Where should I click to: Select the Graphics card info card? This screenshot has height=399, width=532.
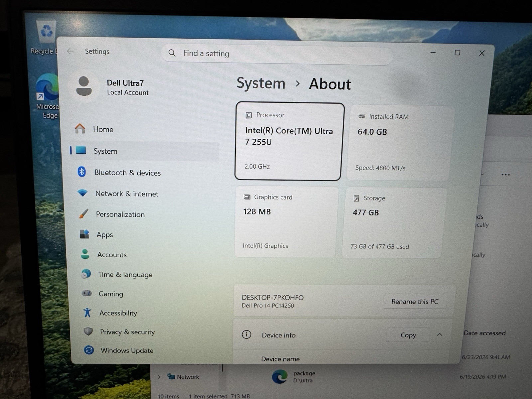click(286, 222)
